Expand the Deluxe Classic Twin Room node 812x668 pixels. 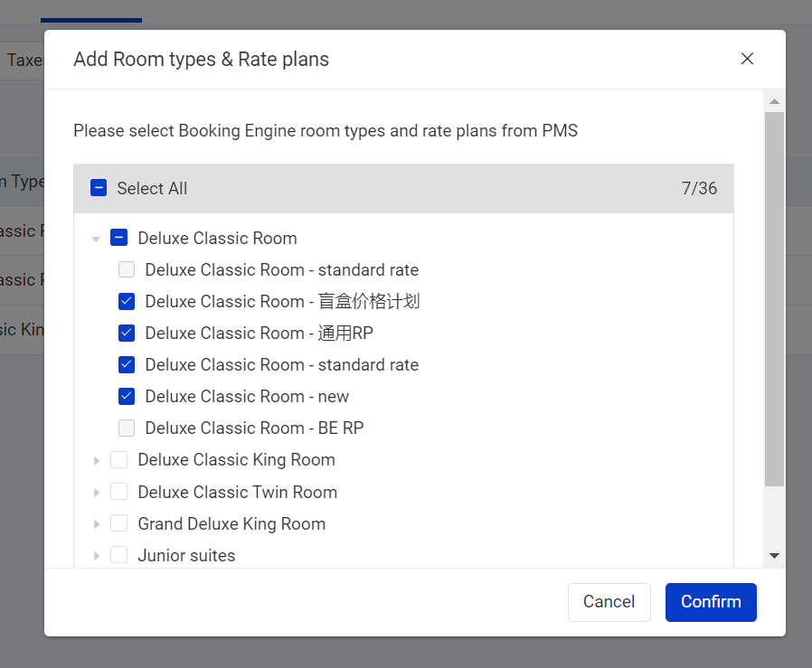click(96, 492)
